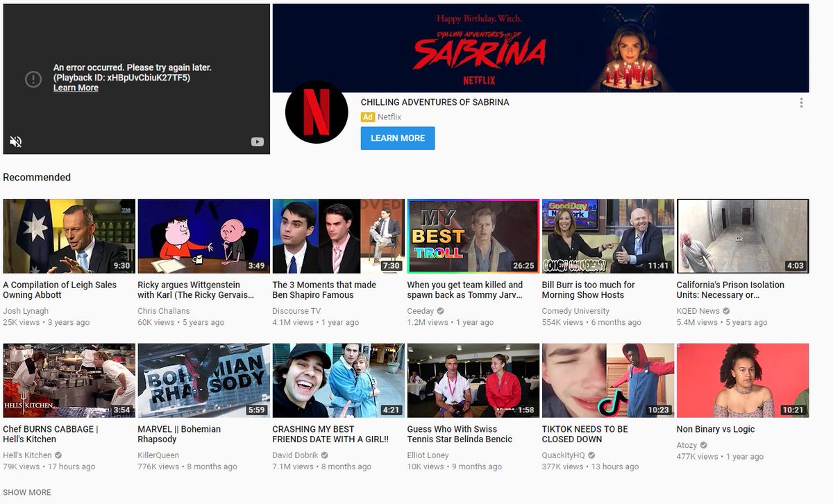Click CHILLING ADVENTURES OF SABRINA title
Viewport: 833px width, 504px height.
click(435, 102)
